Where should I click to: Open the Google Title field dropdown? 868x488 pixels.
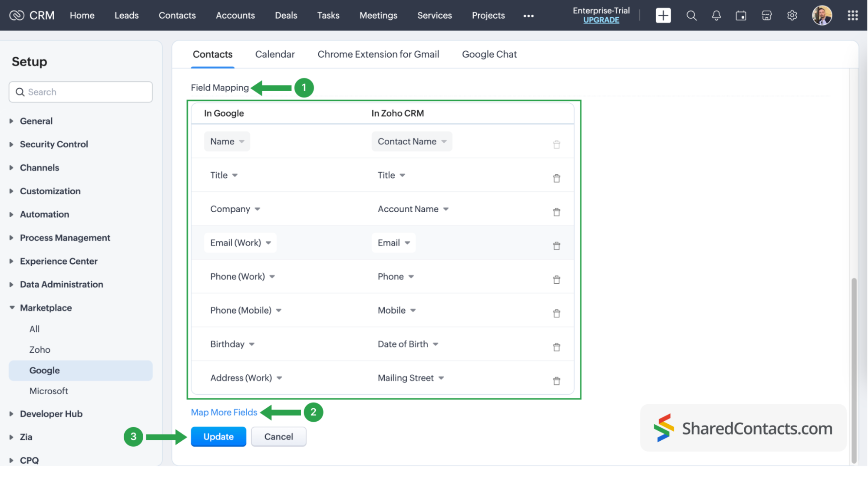tap(224, 175)
